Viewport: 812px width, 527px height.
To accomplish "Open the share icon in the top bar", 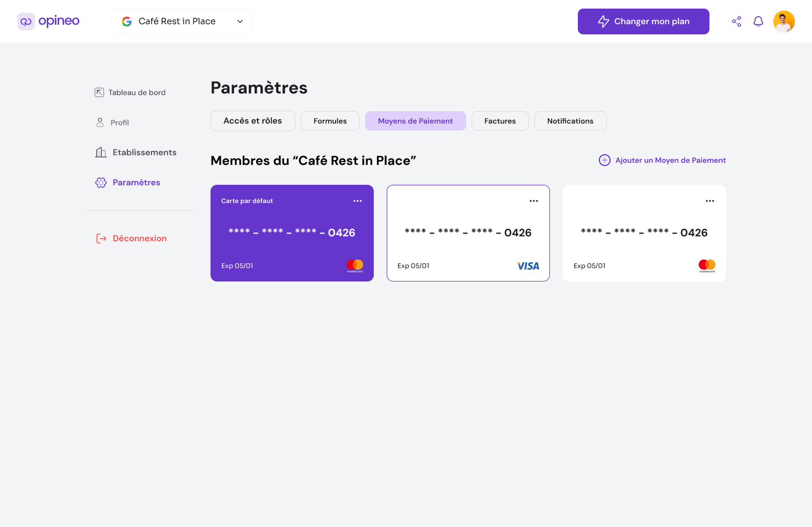I will [x=736, y=21].
